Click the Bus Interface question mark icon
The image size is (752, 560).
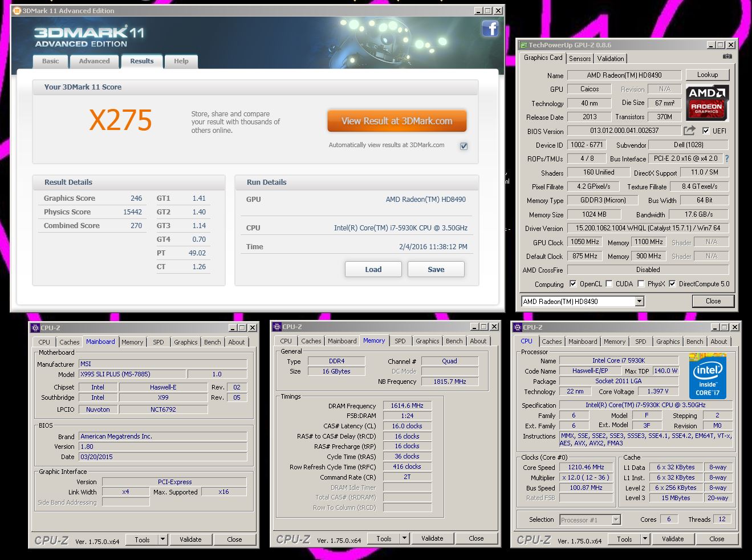727,159
